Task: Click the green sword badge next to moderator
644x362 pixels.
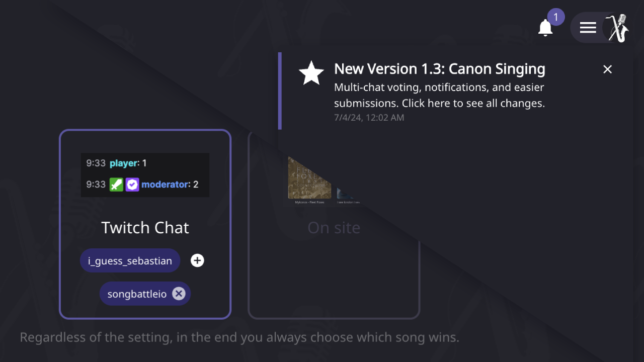Action: 116,185
